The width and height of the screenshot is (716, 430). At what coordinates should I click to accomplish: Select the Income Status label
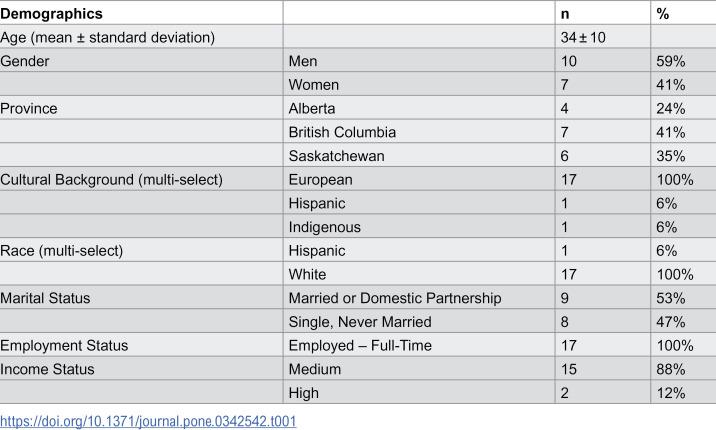[47, 369]
